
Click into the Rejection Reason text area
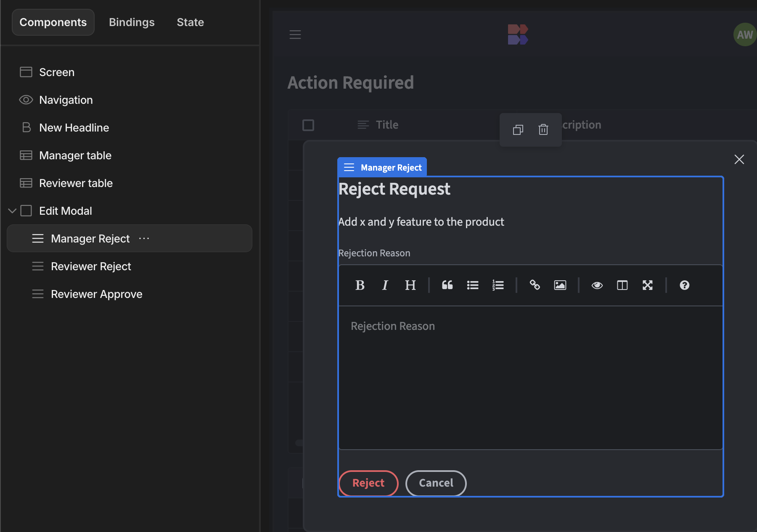pyautogui.click(x=531, y=378)
